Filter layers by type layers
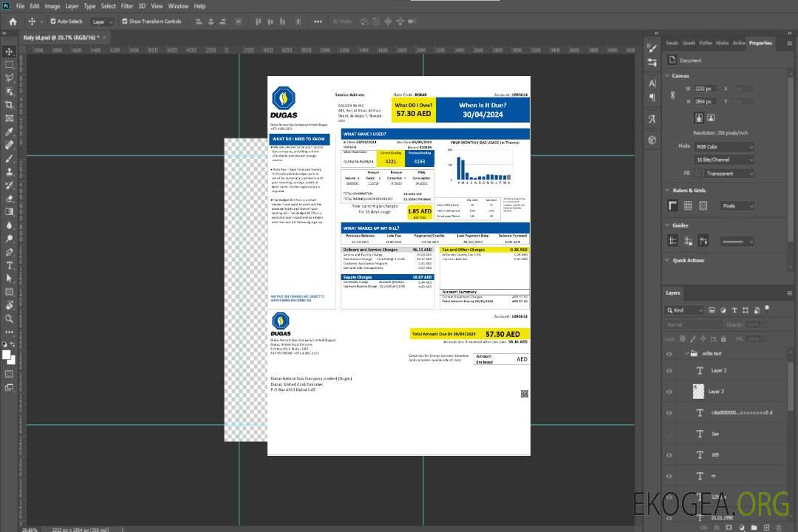798x532 pixels. (x=734, y=310)
